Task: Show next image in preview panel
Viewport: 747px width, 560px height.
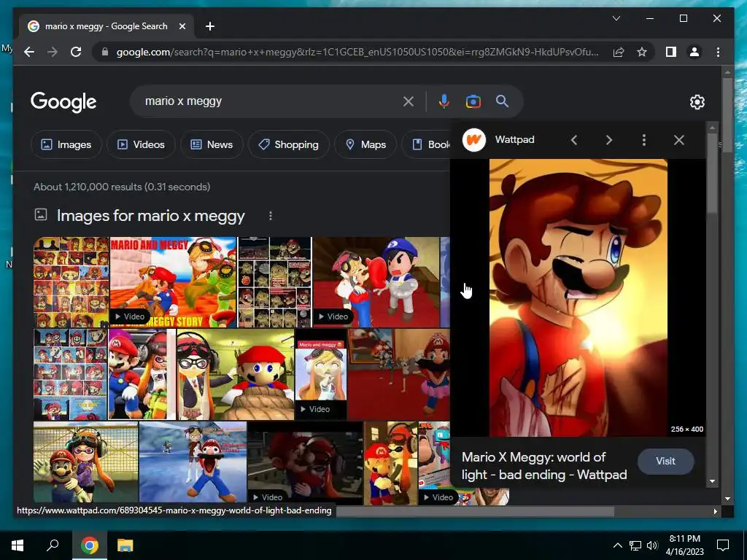Action: point(609,140)
